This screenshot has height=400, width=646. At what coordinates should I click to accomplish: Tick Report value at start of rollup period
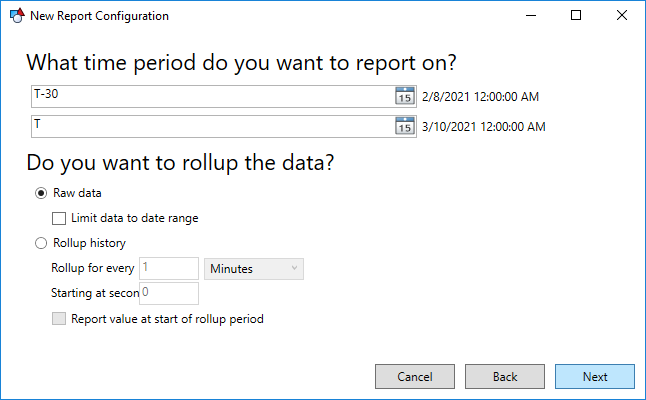[59, 318]
